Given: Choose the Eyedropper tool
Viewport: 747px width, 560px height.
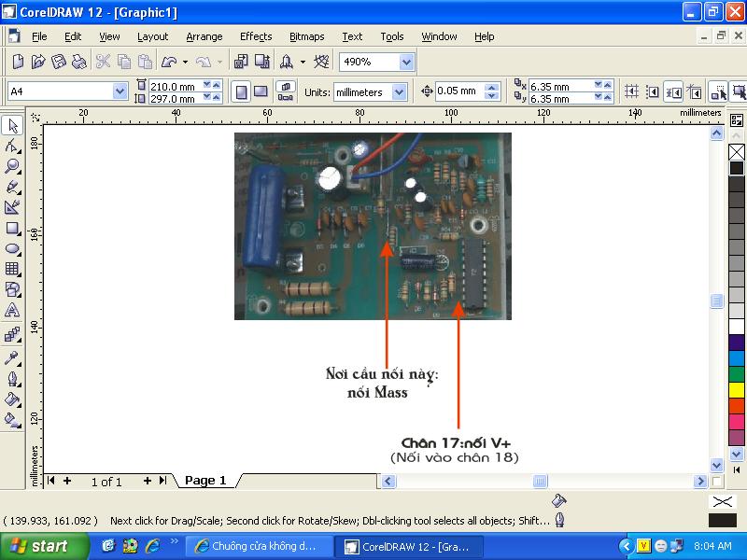Looking at the screenshot, I should [x=12, y=358].
